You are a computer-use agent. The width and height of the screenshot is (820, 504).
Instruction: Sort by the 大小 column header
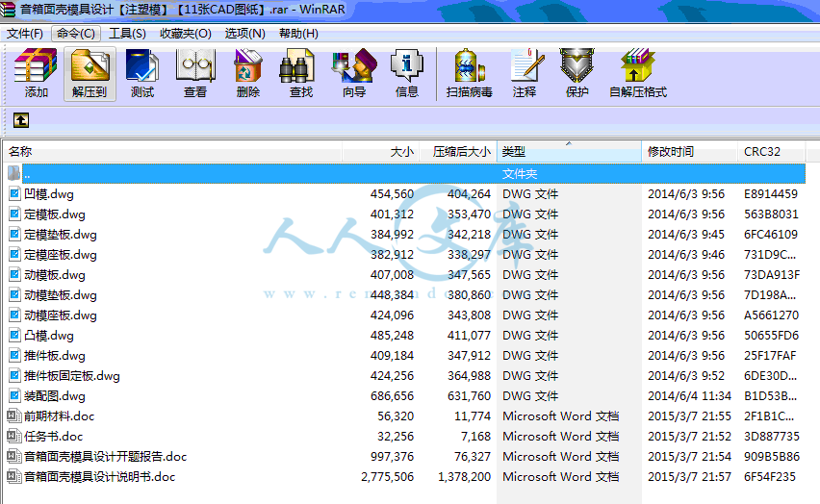pyautogui.click(x=381, y=152)
